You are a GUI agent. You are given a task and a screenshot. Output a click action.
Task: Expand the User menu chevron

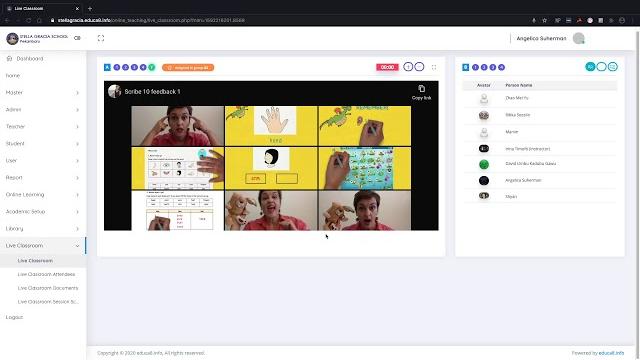pyautogui.click(x=77, y=161)
